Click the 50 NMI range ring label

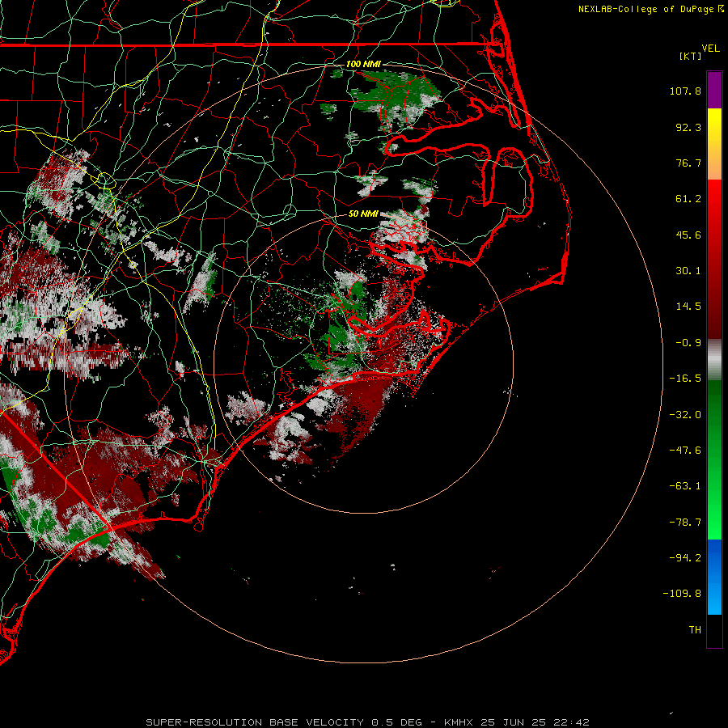[363, 214]
